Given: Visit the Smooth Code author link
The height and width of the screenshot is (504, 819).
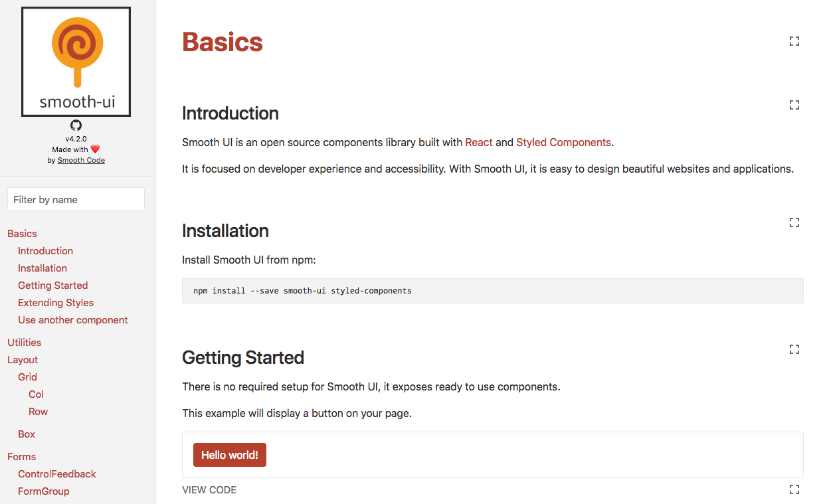Looking at the screenshot, I should 81,160.
